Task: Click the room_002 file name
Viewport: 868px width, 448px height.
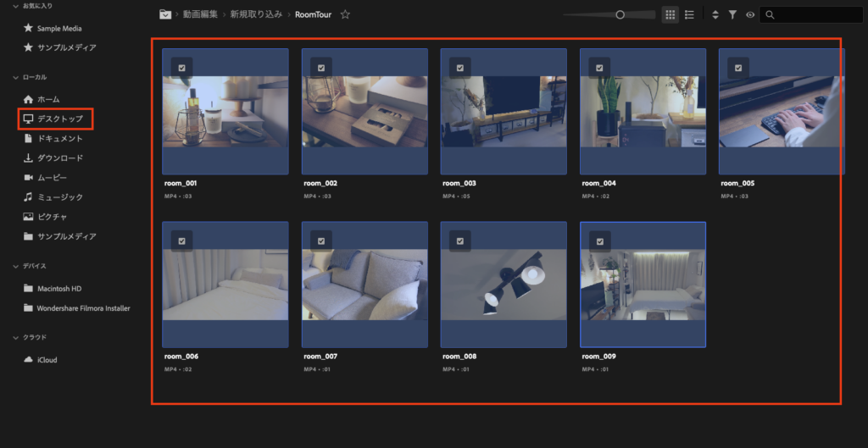Action: [x=320, y=183]
